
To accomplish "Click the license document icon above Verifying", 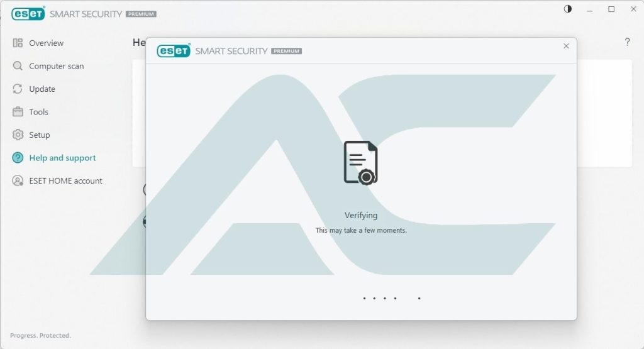I will pyautogui.click(x=360, y=163).
